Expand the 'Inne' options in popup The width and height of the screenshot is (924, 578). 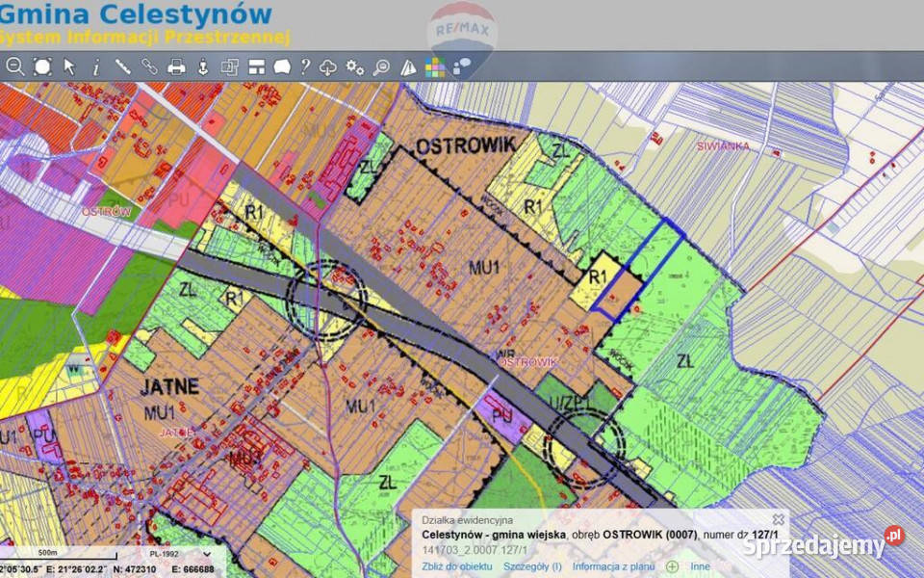coord(700,566)
